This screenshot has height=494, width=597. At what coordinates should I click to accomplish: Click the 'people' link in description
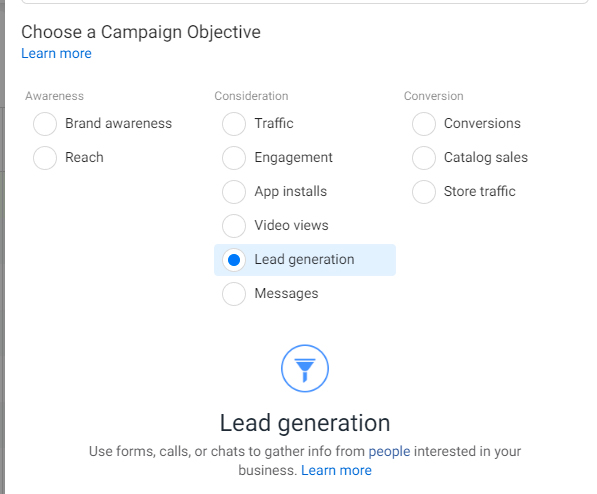389,452
